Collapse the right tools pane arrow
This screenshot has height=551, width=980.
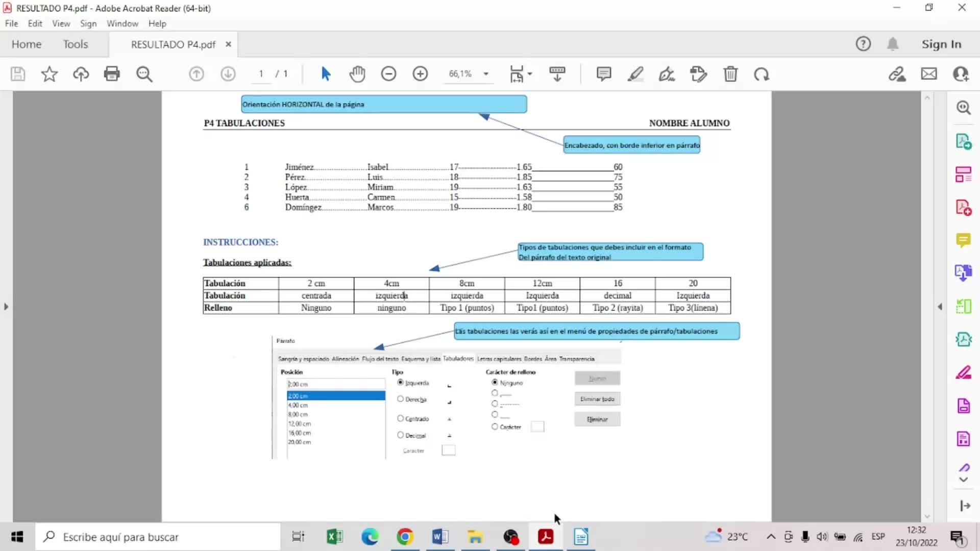[940, 307]
